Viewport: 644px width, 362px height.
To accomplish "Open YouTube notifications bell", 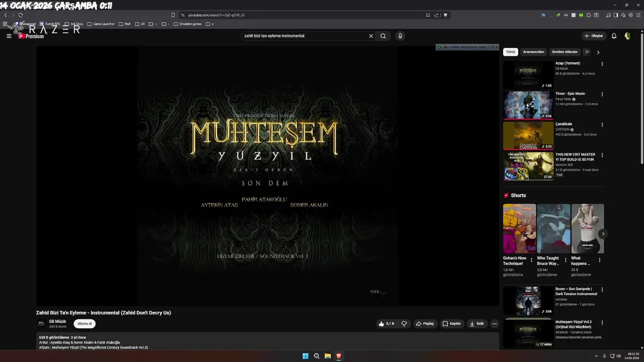I will [x=614, y=36].
